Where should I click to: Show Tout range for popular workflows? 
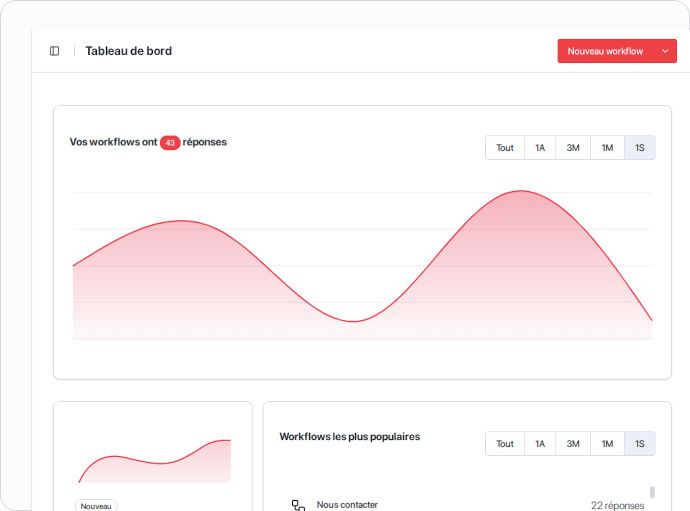click(505, 444)
